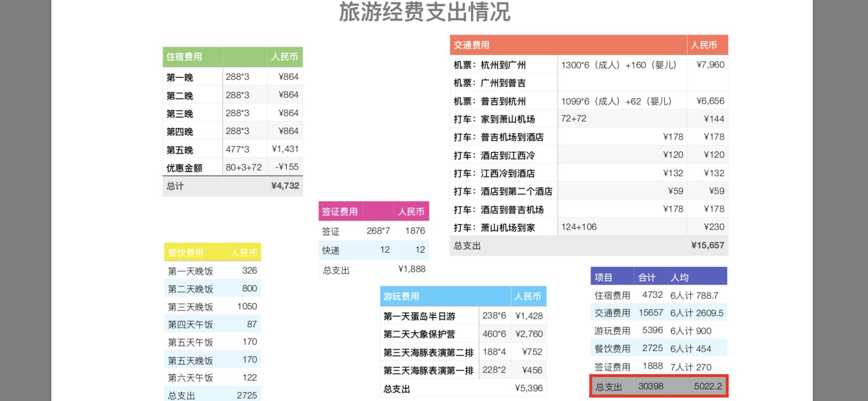Image resolution: width=868 pixels, height=401 pixels.
Task: Click the 交通费用 table header
Action: point(471,46)
